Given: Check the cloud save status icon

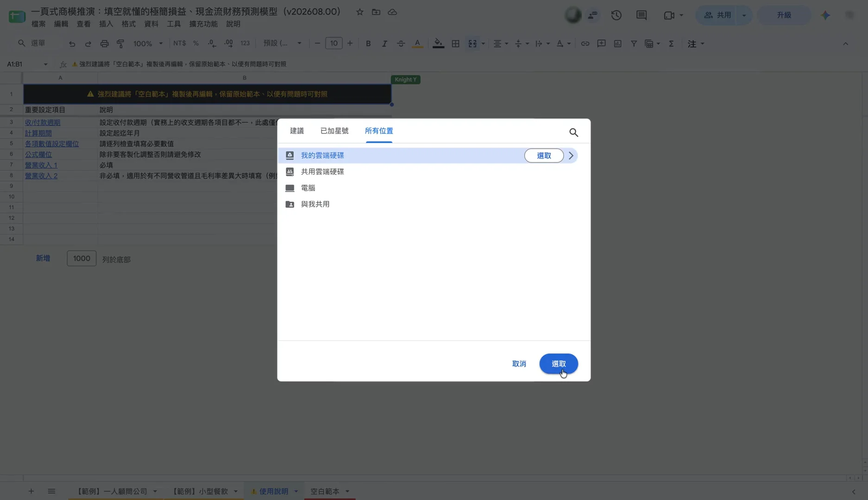Looking at the screenshot, I should click(x=392, y=12).
